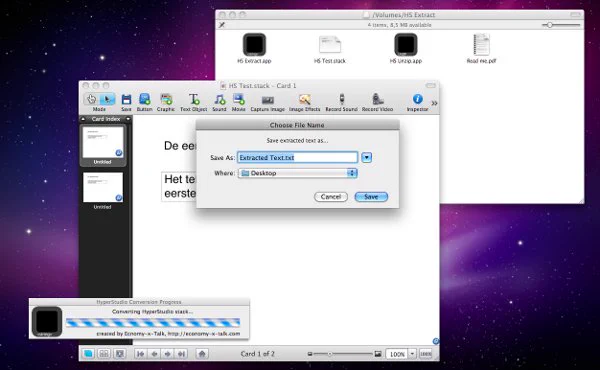Add a Movie from the toolbar
This screenshot has height=370, width=600.
click(239, 99)
